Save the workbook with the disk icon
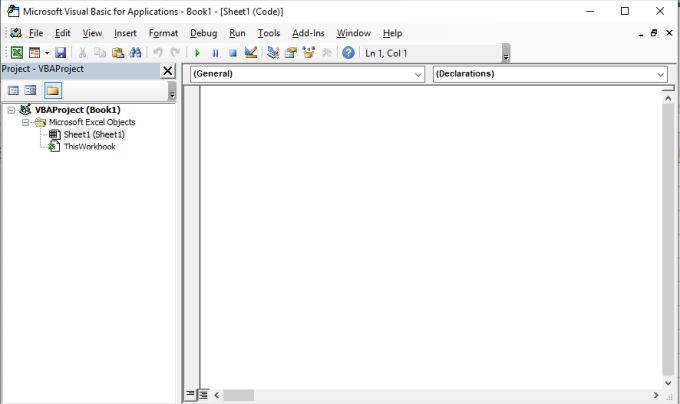The image size is (680, 404). click(x=60, y=53)
